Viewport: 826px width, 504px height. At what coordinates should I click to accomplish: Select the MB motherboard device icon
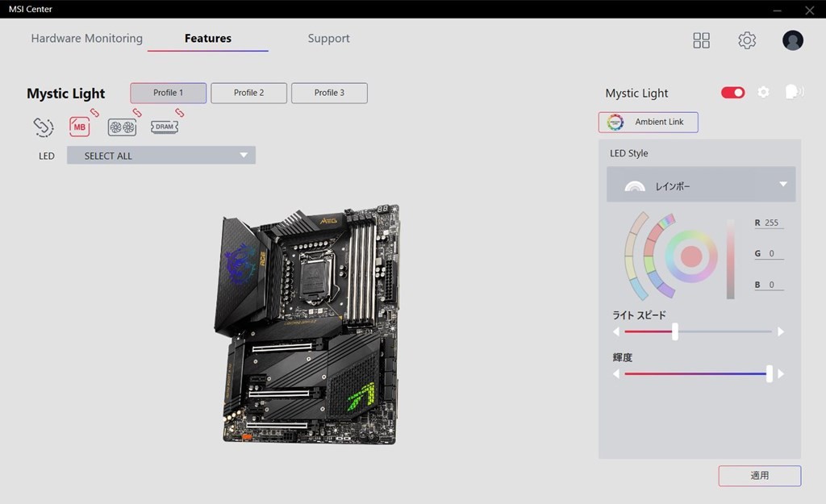pyautogui.click(x=80, y=127)
